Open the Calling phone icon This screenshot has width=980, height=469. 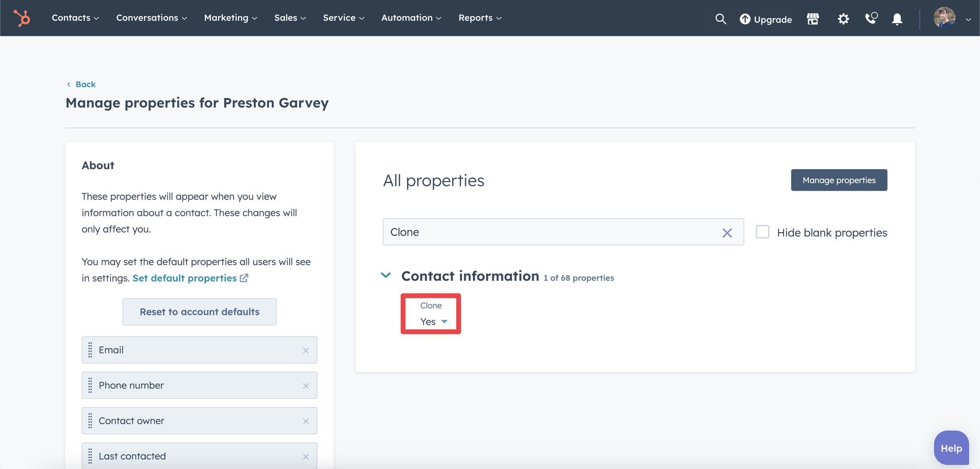pyautogui.click(x=870, y=19)
